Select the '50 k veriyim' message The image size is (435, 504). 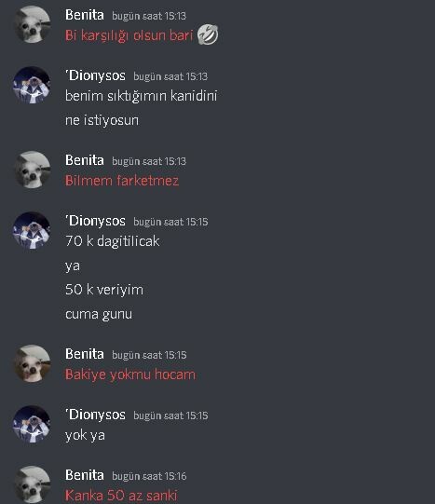pyautogui.click(x=104, y=290)
